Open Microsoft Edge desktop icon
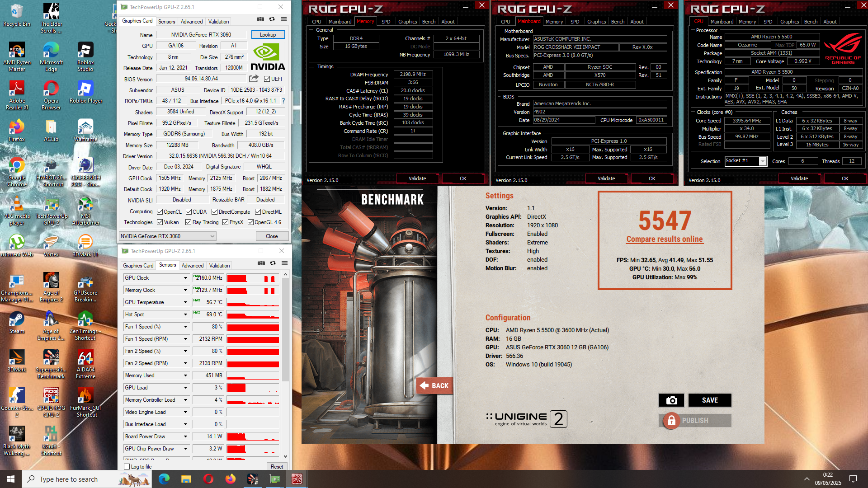868x488 pixels. point(51,56)
